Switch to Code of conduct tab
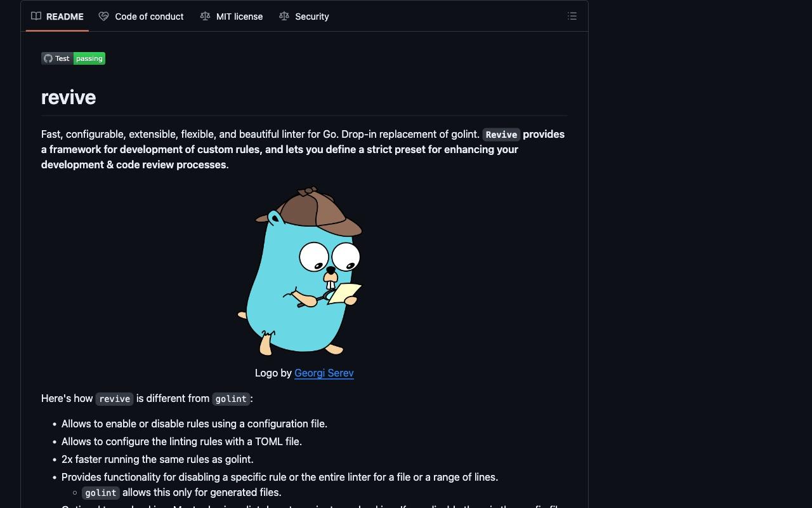The width and height of the screenshot is (812, 508). [x=141, y=17]
